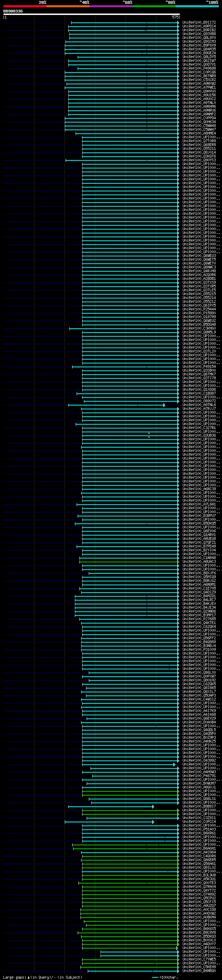Click hit label UniRef100_B3RPU7

(199, 516)
